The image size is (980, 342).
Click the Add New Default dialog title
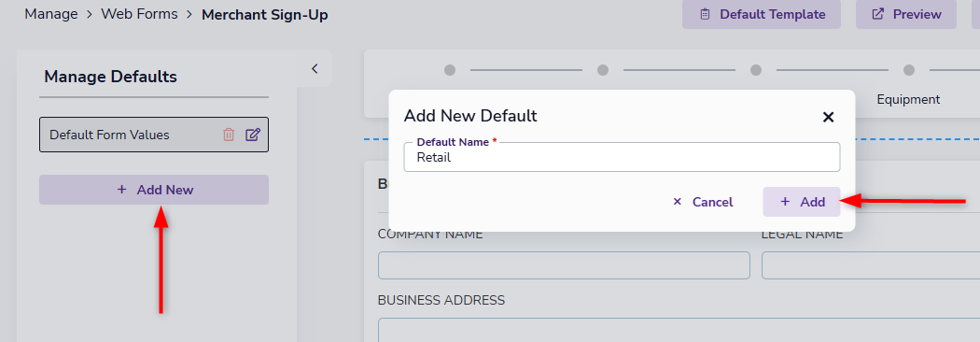tap(470, 116)
